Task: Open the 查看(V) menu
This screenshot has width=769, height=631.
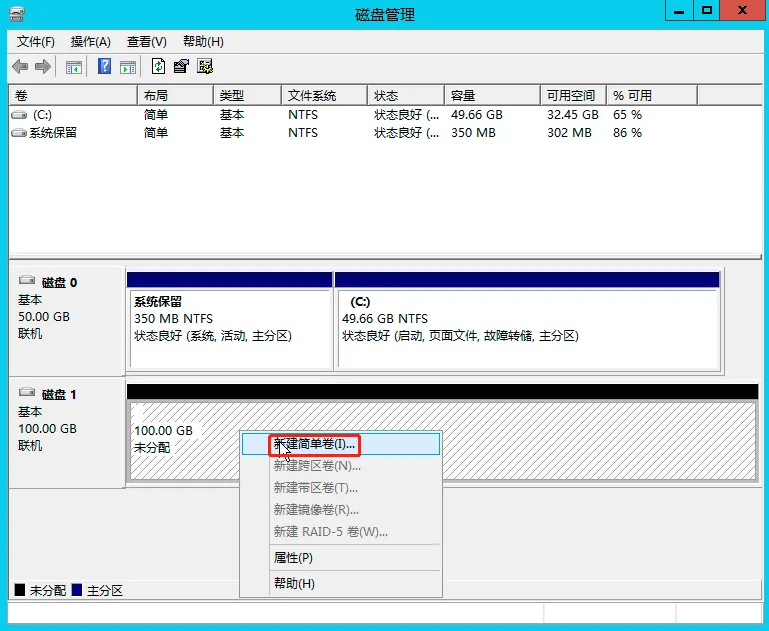Action: click(146, 42)
